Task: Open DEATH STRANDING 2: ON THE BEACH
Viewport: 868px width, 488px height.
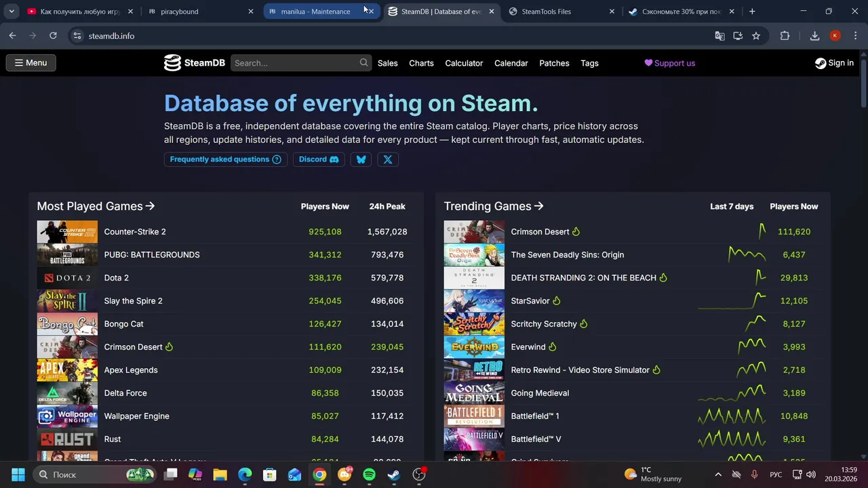Action: (x=583, y=278)
